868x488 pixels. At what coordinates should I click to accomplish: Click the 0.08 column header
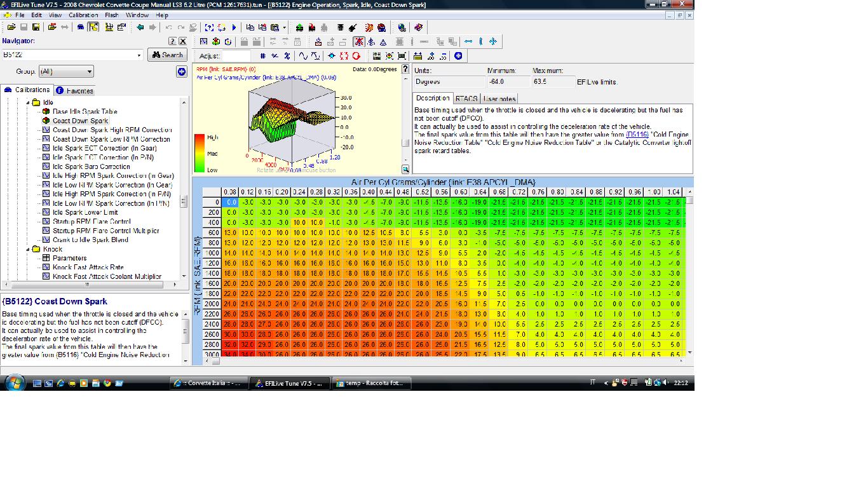coord(230,192)
